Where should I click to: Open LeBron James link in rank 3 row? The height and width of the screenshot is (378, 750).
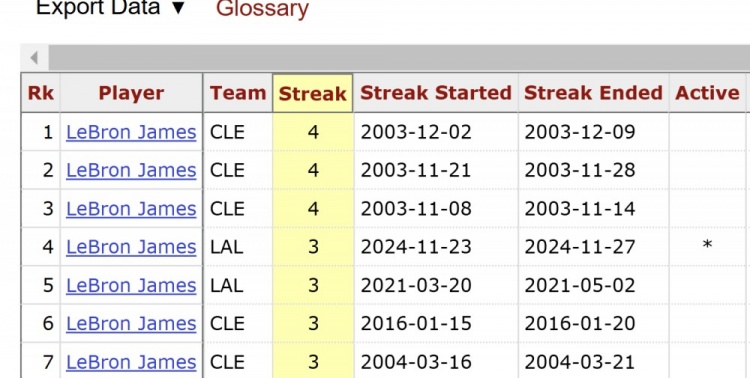tap(131, 209)
